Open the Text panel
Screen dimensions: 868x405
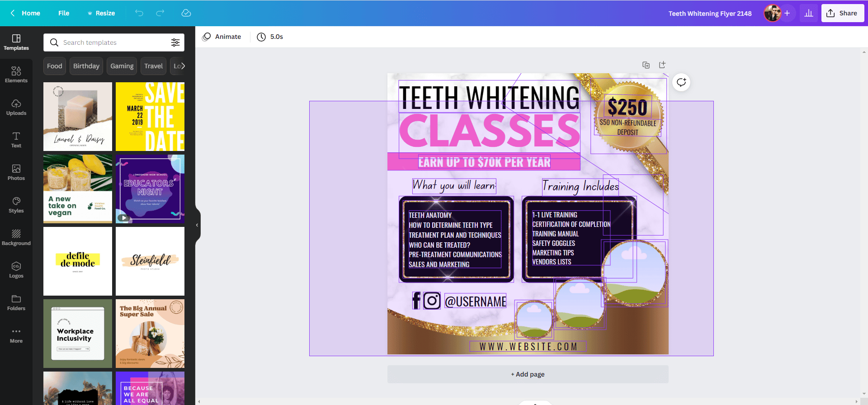click(16, 140)
